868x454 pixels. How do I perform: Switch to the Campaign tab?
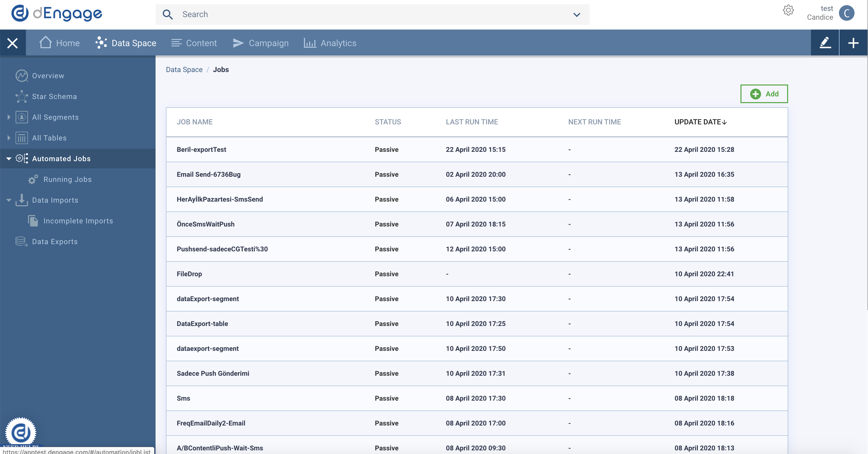[261, 43]
